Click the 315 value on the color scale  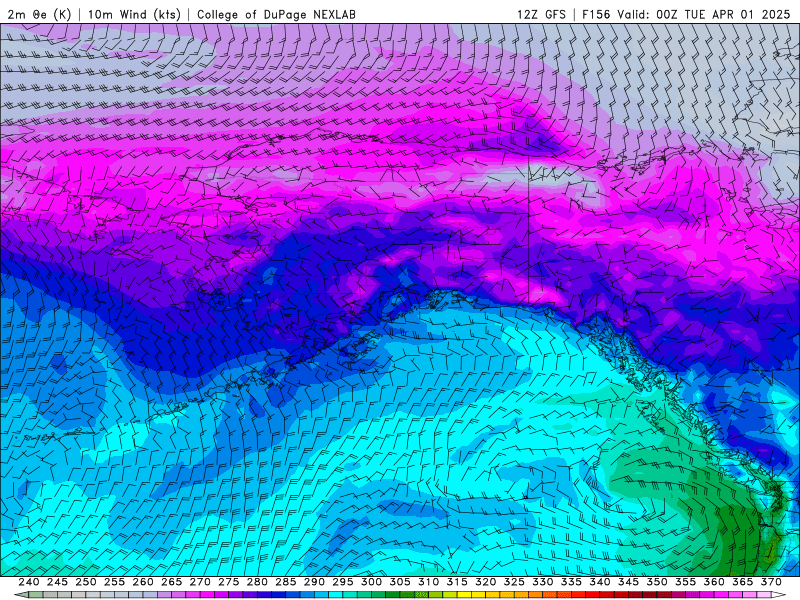pyautogui.click(x=457, y=582)
